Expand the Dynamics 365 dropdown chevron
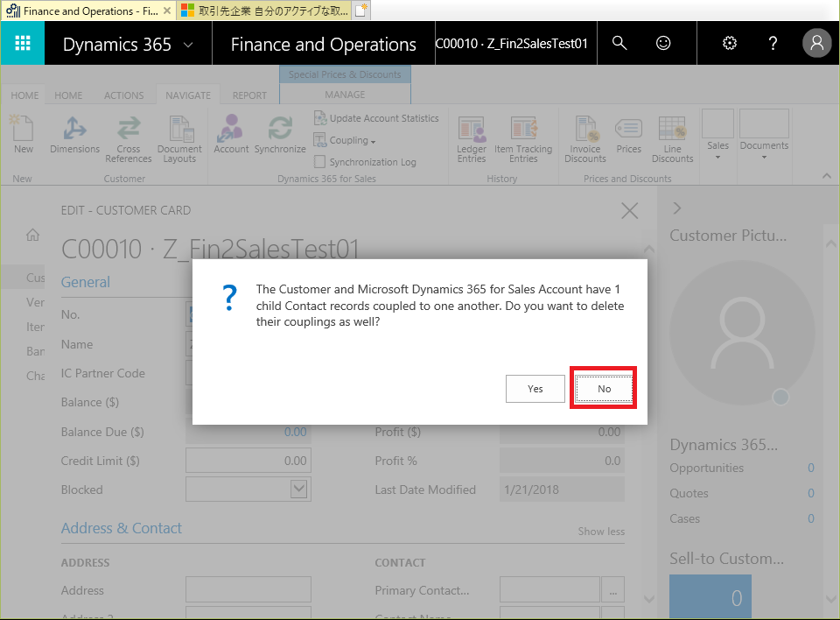The image size is (840, 620). [188, 45]
